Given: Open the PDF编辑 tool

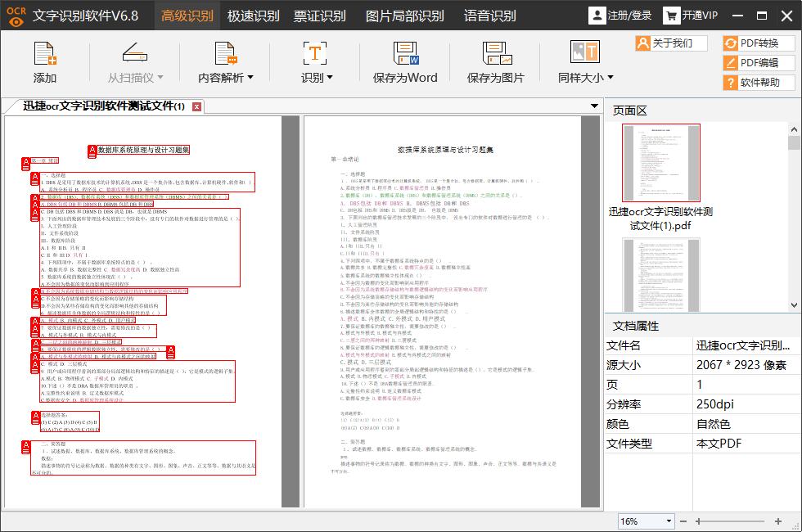Looking at the screenshot, I should (756, 62).
